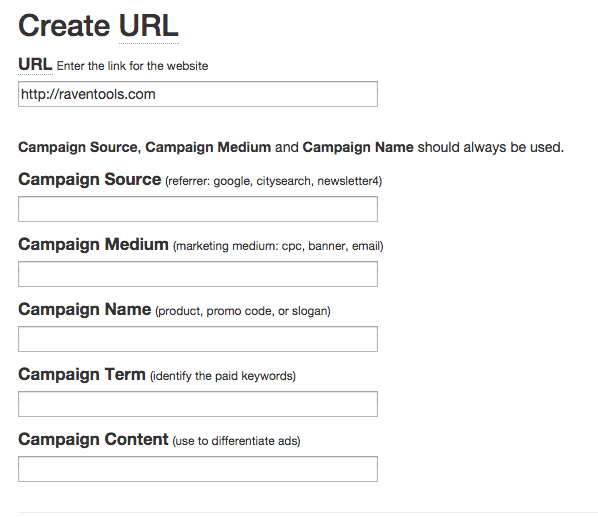598x517 pixels.
Task: Click the hint 'Enter the link for the website'
Action: [132, 66]
